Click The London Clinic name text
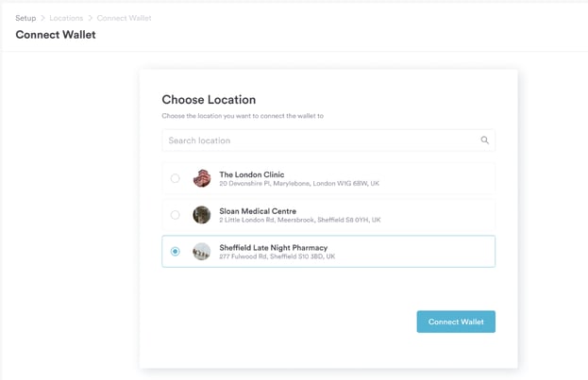588x380 pixels. pos(251,174)
